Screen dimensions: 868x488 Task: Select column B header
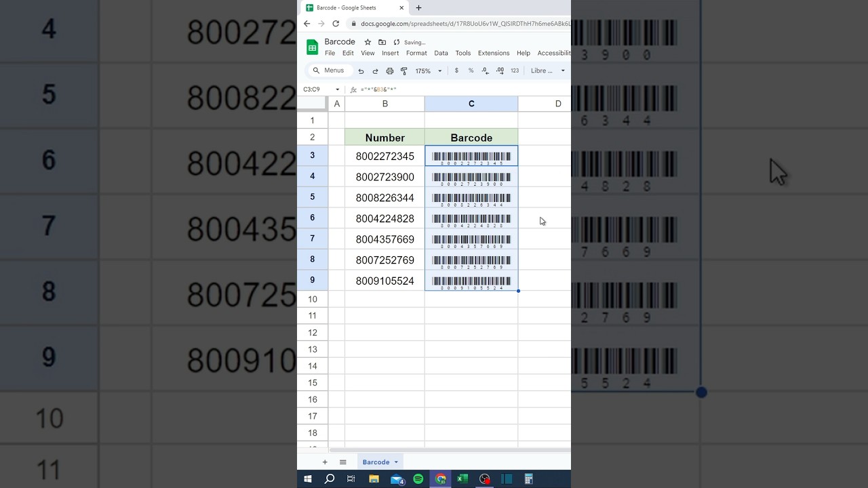(384, 104)
